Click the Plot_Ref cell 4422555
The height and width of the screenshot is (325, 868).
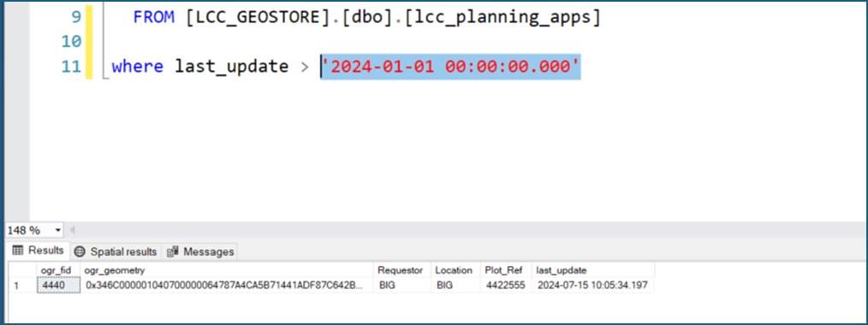pyautogui.click(x=505, y=286)
